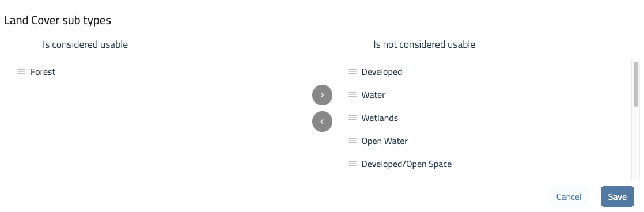Click the Save button
The image size is (644, 212).
617,196
